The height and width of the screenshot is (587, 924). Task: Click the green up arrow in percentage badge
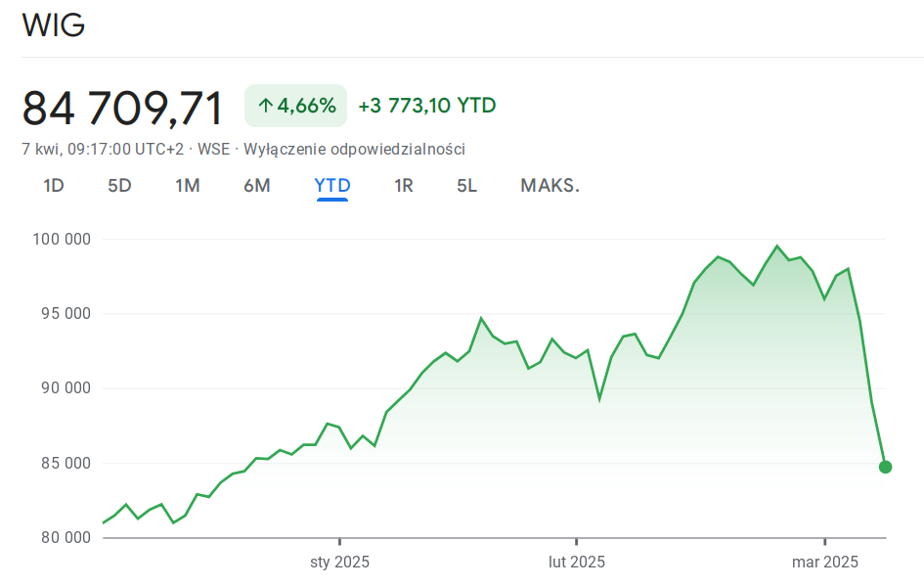pyautogui.click(x=265, y=106)
